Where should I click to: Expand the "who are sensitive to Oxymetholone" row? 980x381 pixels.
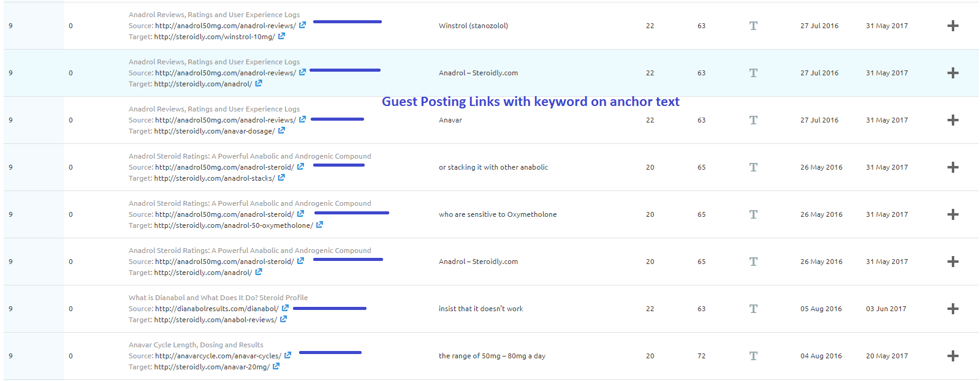pyautogui.click(x=953, y=214)
